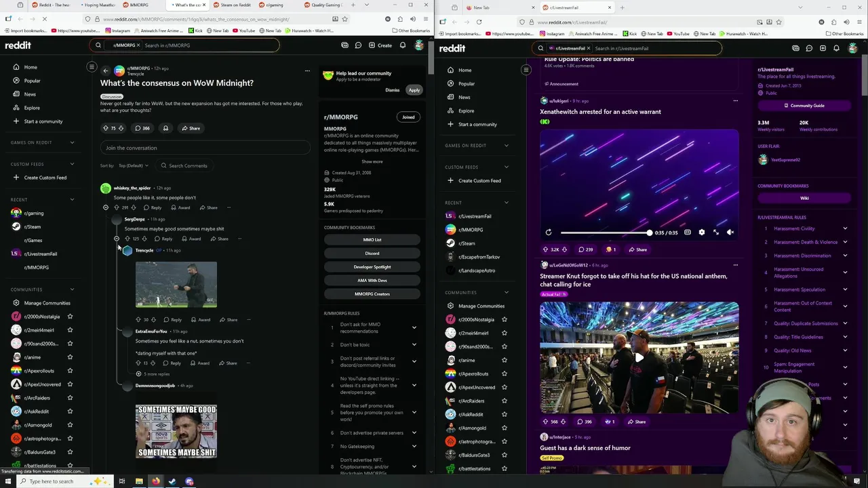Collapse Communities section in right window
This screenshot has width=868, height=488.
(507, 292)
